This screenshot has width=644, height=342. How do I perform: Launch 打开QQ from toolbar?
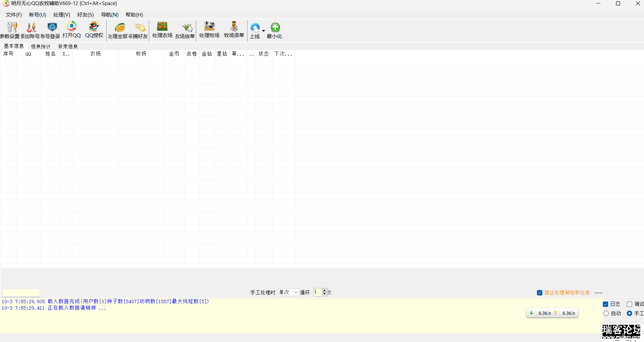pos(72,30)
